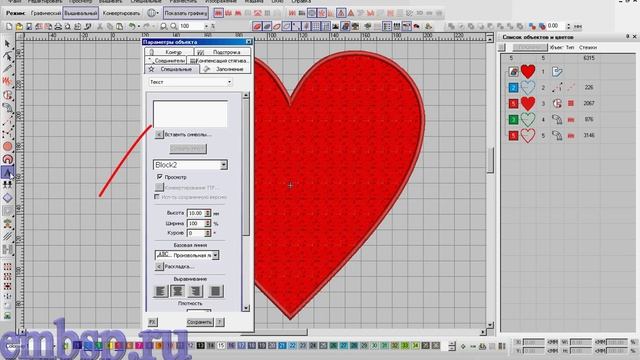The width and height of the screenshot is (640, 360).
Task: Open the Соединители tab
Action: tap(166, 60)
